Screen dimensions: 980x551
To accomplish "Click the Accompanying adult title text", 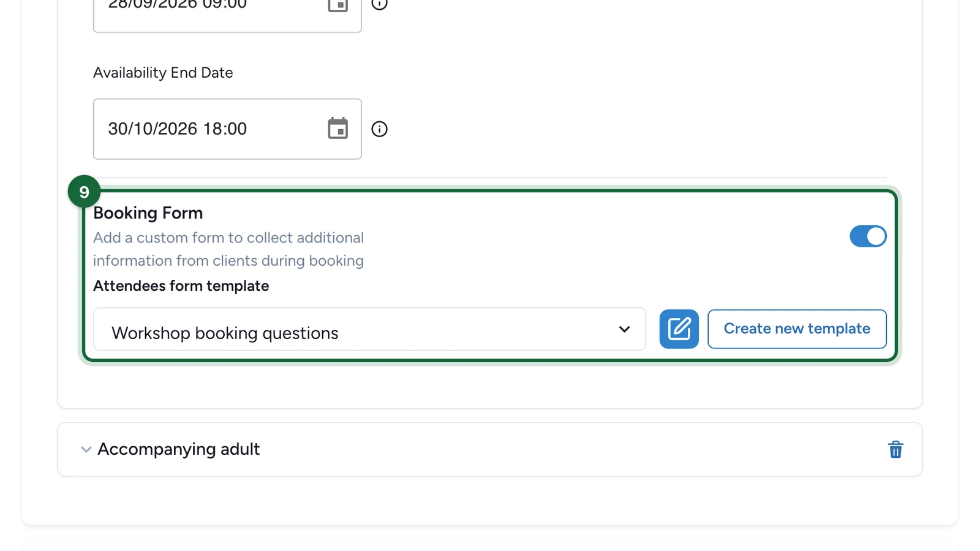I will 179,449.
